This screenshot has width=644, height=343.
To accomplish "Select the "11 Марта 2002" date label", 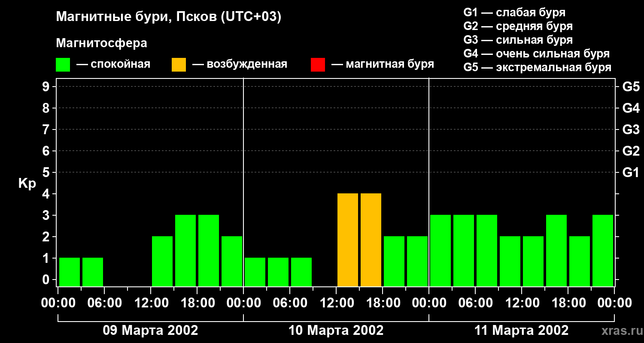I will pyautogui.click(x=521, y=331).
